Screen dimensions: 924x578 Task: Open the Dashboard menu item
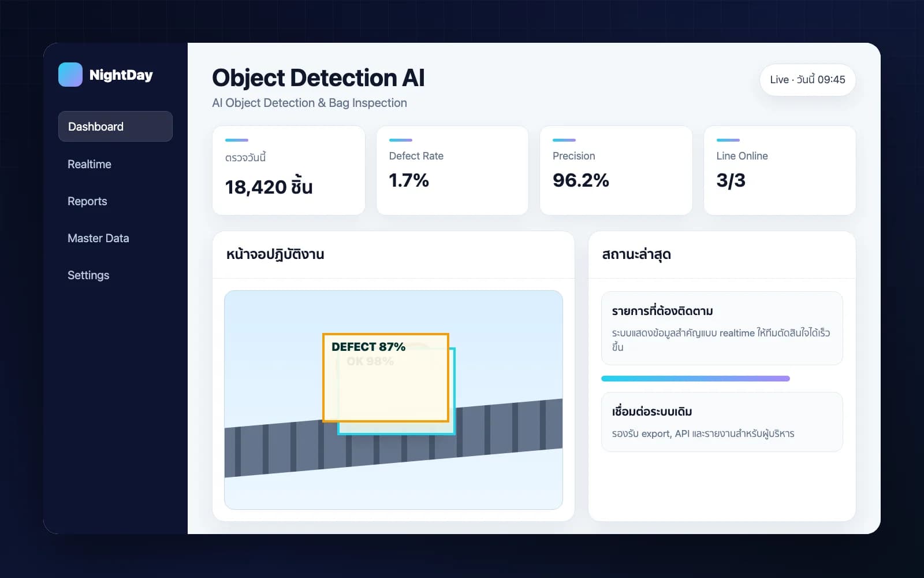115,126
